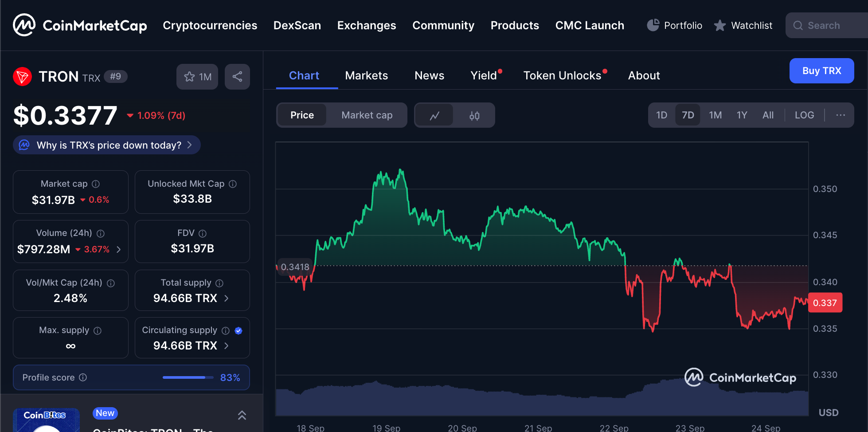The image size is (868, 432).
Task: Click the Market cap info icon
Action: pos(96,184)
